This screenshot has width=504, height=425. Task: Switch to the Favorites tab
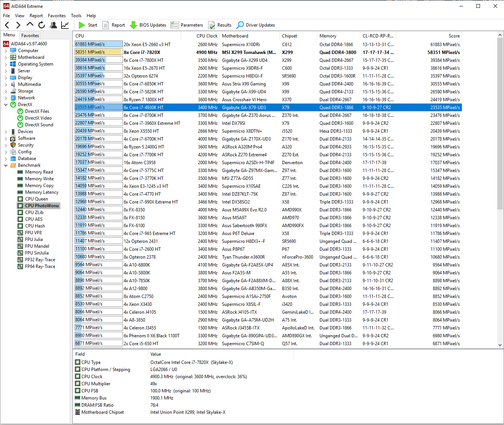click(30, 36)
